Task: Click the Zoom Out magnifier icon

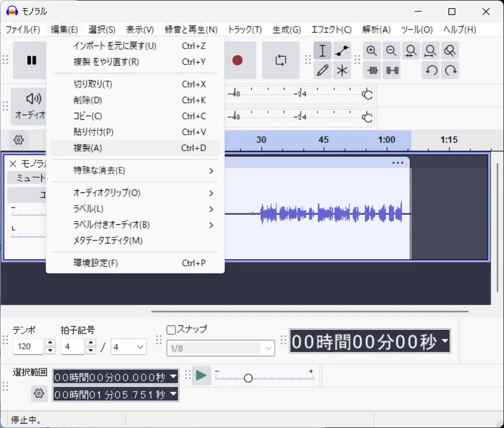Action: coord(391,51)
